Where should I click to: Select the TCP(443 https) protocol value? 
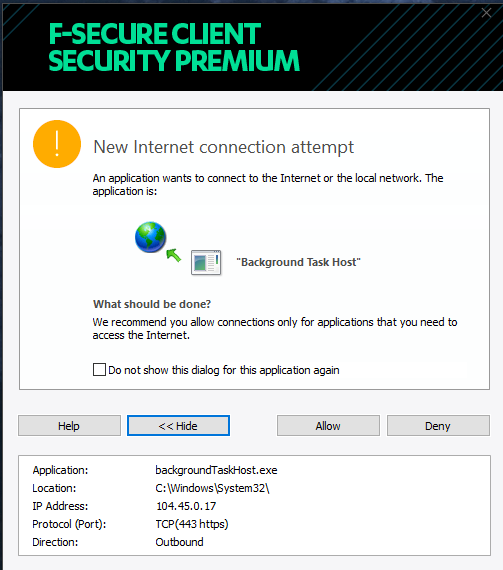point(192,524)
